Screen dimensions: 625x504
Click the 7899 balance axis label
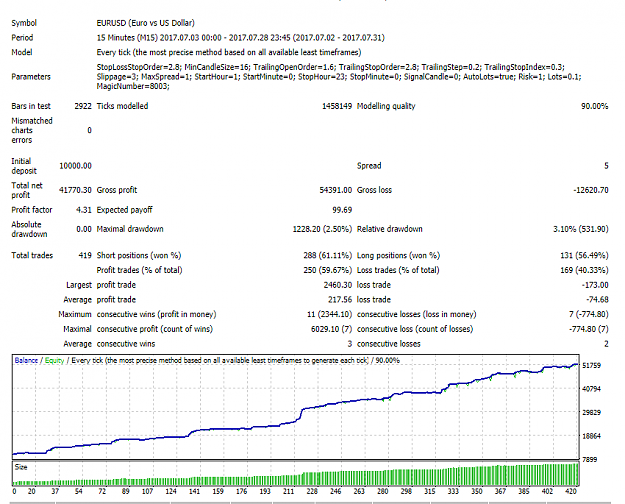[x=590, y=460]
